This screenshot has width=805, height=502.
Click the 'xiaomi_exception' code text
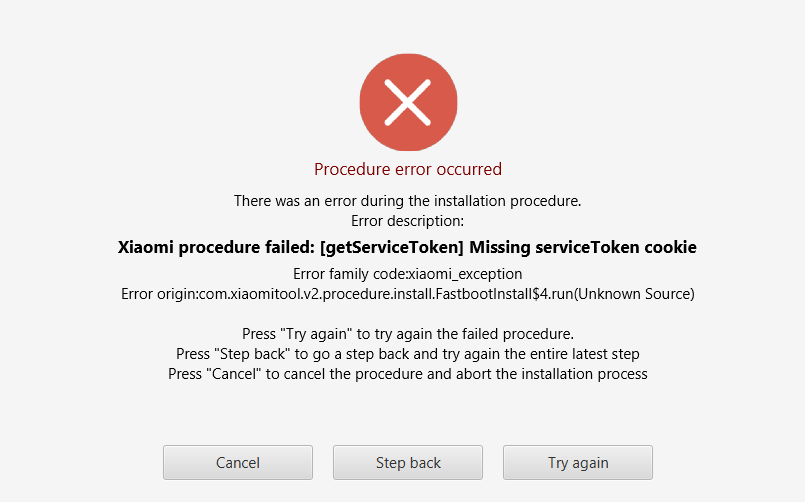click(465, 274)
